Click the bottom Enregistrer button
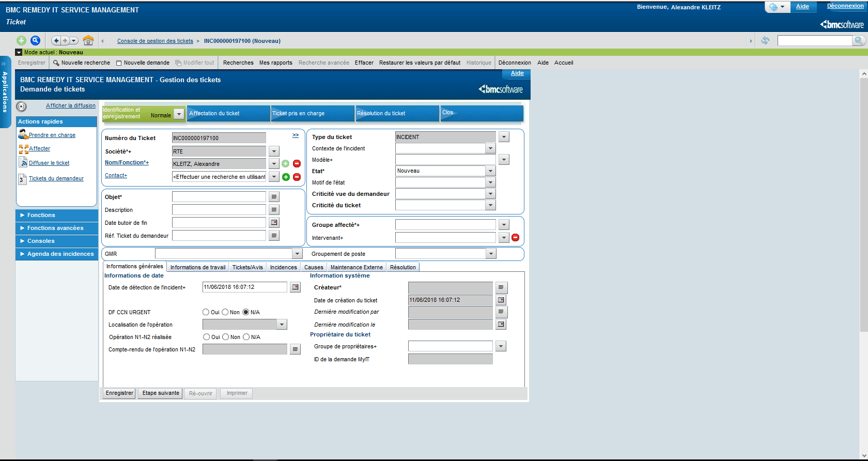 click(x=119, y=393)
